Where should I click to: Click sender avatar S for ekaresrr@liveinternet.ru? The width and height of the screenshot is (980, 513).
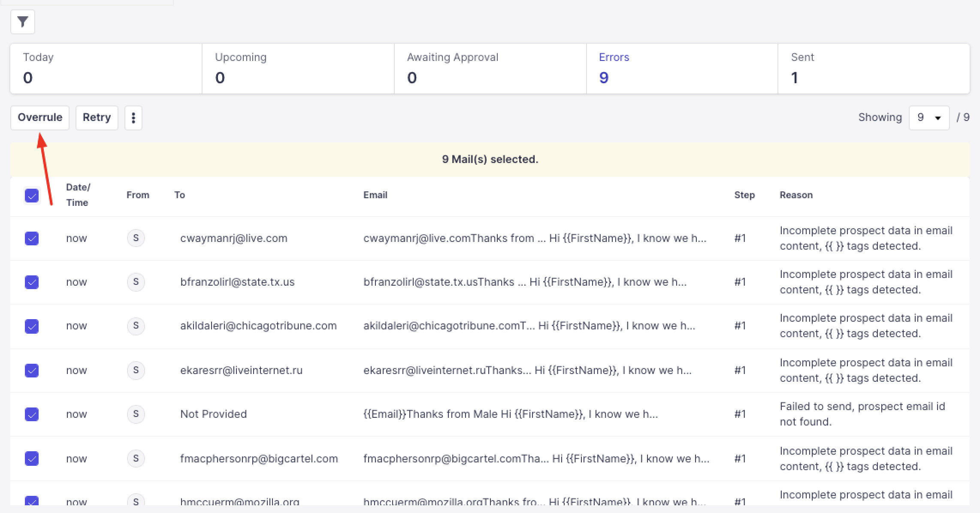(136, 370)
